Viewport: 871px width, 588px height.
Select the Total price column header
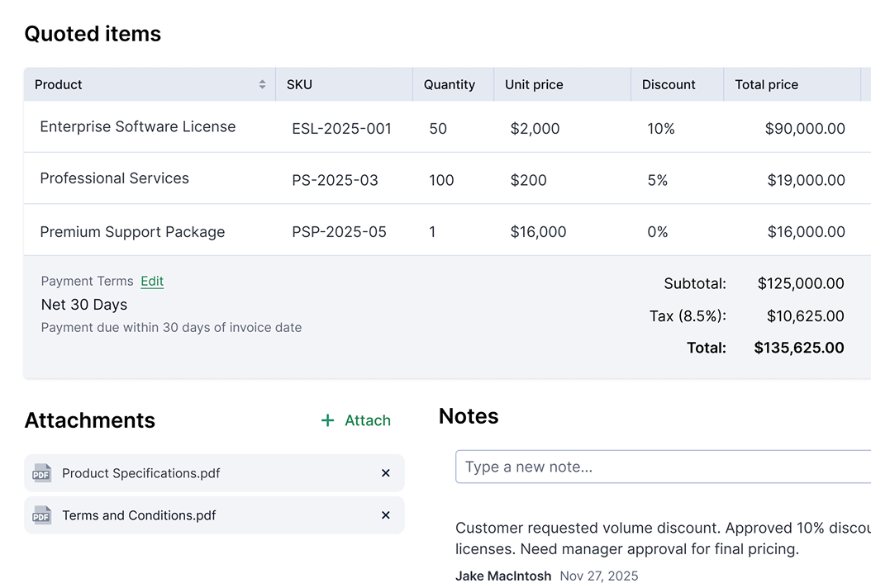766,84
